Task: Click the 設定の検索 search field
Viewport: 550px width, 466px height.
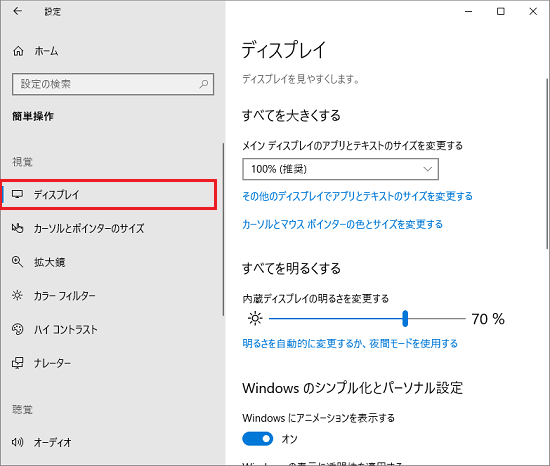Action: 113,84
